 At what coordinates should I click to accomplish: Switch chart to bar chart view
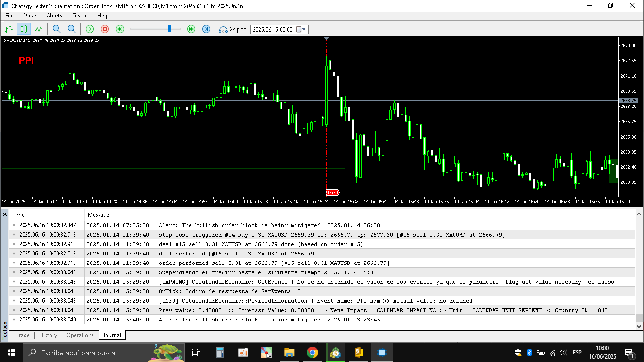point(8,29)
